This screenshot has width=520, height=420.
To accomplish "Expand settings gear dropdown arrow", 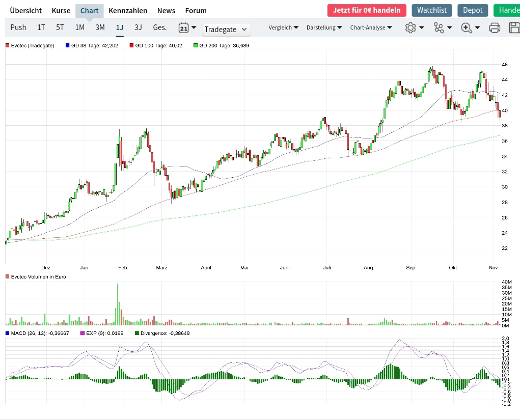I will (422, 27).
